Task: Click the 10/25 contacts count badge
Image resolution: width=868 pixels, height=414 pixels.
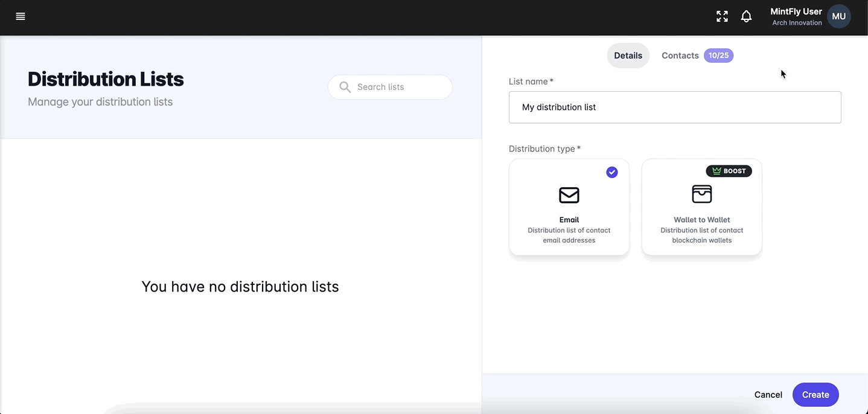Action: (718, 56)
